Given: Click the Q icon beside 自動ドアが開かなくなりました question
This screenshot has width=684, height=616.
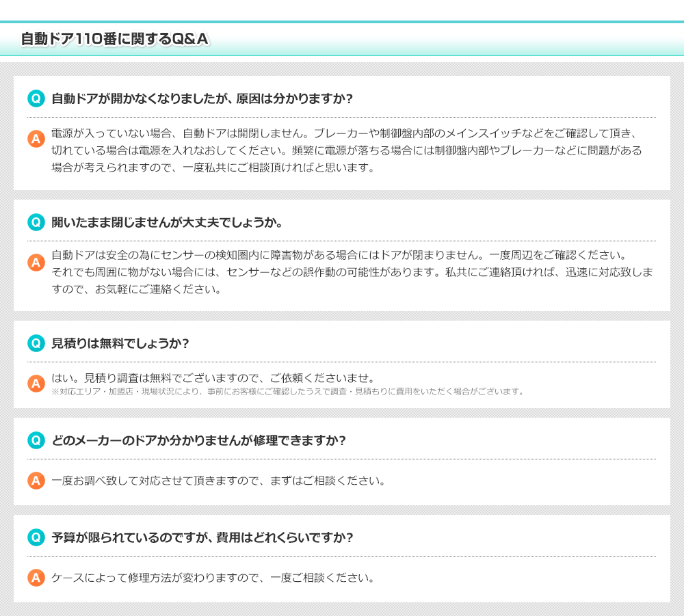Looking at the screenshot, I should pos(36,98).
